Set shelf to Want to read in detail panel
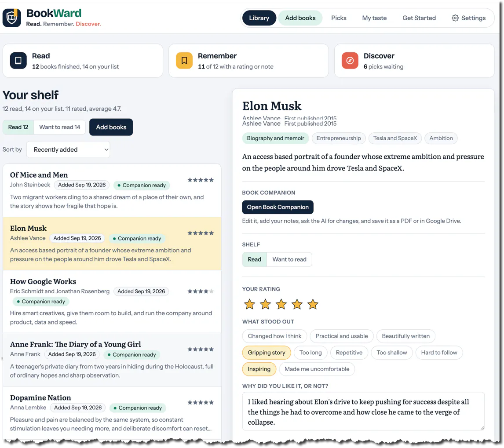The height and width of the screenshot is (448, 504). point(289,259)
